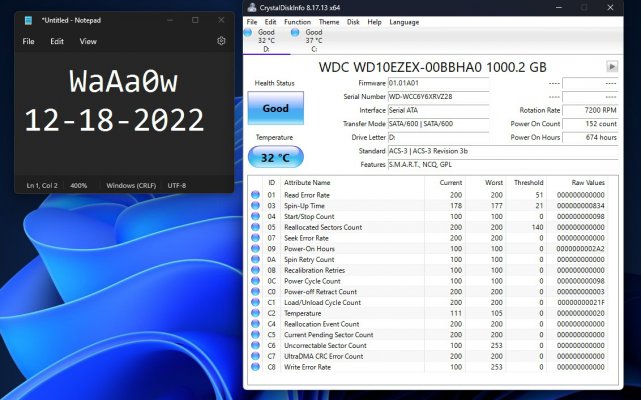Click raw value 0000000002A2 of Power-On Hours
641x400 pixels.
coord(580,249)
